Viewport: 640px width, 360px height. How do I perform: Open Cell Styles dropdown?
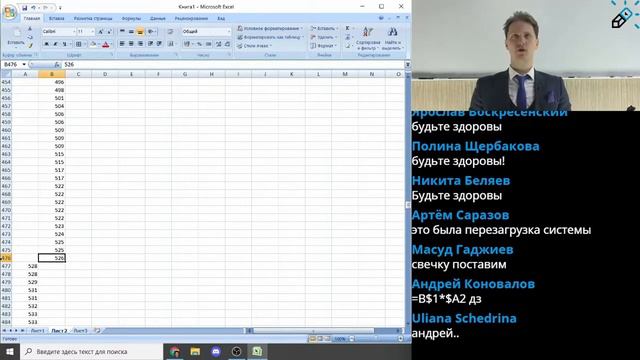click(x=255, y=46)
